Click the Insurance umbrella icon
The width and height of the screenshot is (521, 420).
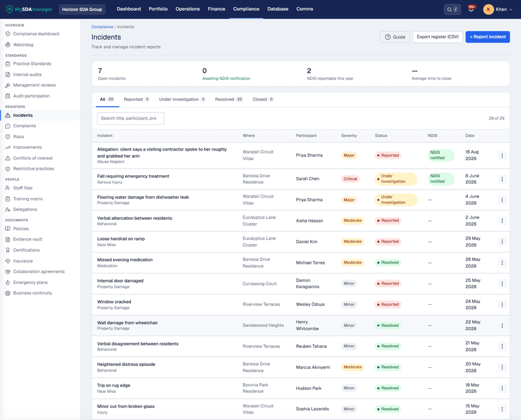tap(8, 261)
